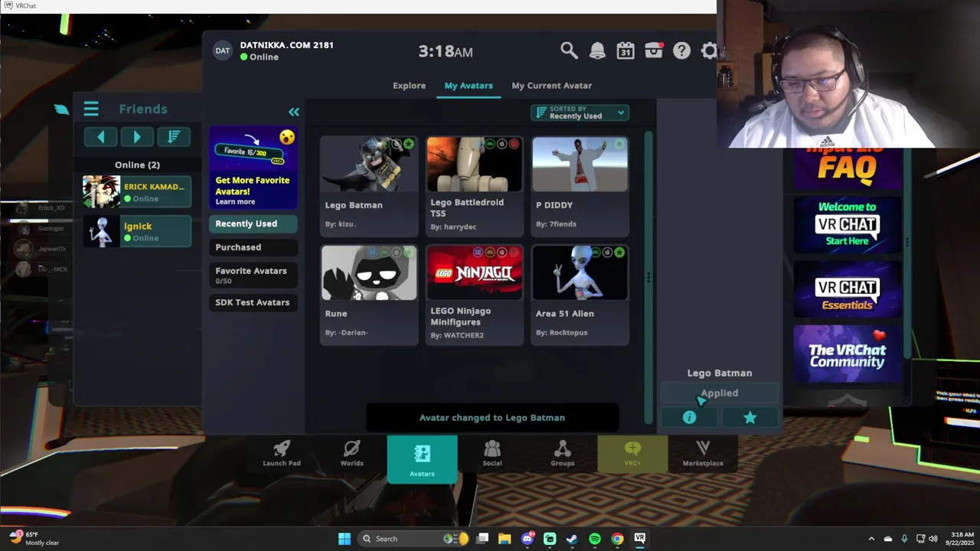Screen dimensions: 980x551
Task: Go to previous friends page arrow
Action: (x=101, y=136)
